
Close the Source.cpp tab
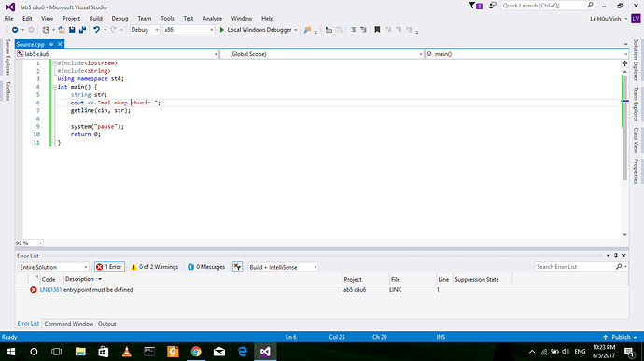click(60, 44)
